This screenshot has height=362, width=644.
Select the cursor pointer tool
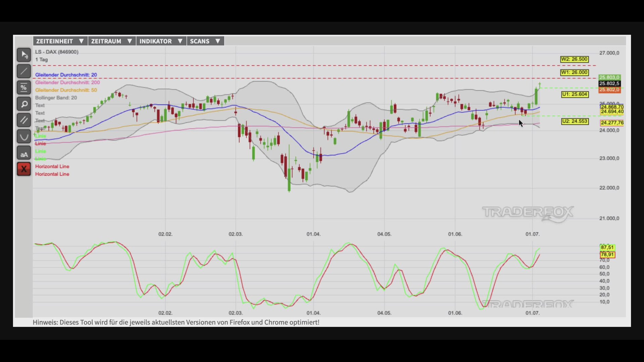pyautogui.click(x=24, y=55)
